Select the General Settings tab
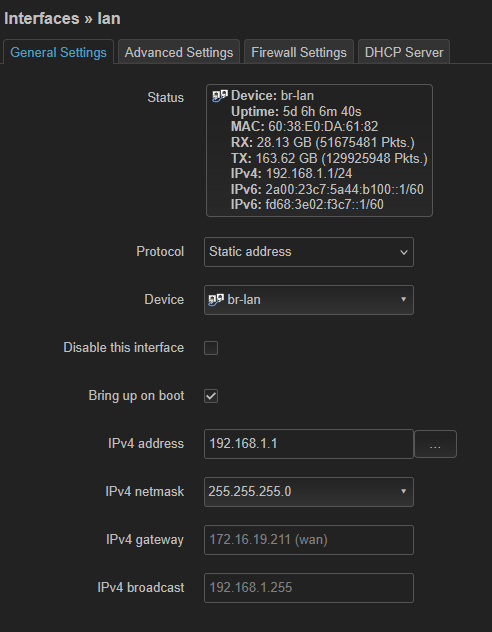The width and height of the screenshot is (492, 632). click(x=58, y=52)
